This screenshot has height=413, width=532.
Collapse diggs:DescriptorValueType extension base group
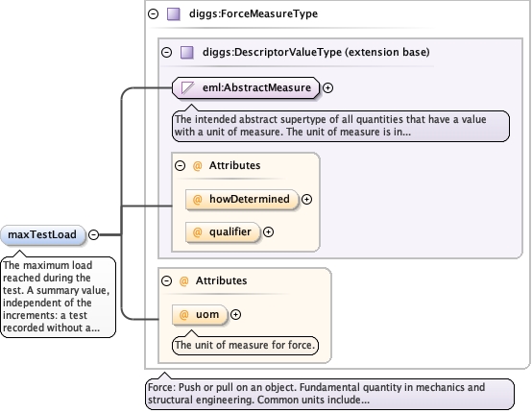click(x=166, y=52)
